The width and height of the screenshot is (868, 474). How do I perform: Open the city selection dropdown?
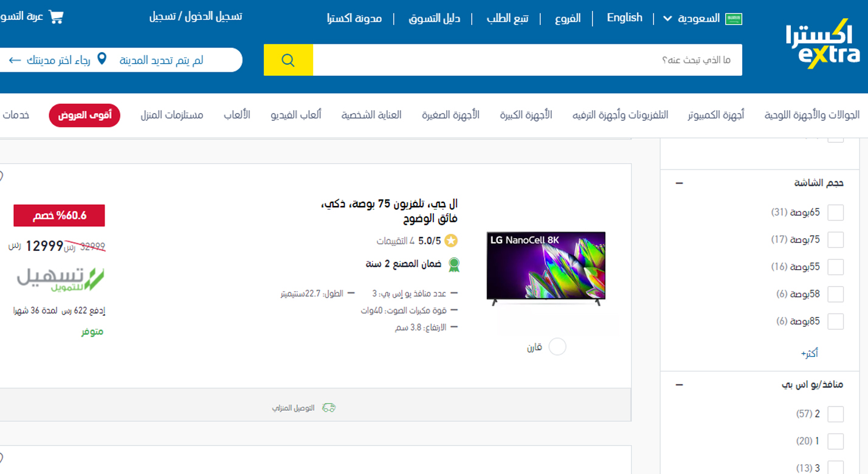click(x=122, y=60)
